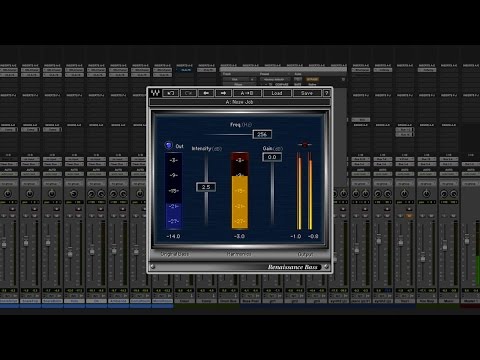Click the Undo arrow button
This screenshot has height=360, width=480.
pos(171,93)
